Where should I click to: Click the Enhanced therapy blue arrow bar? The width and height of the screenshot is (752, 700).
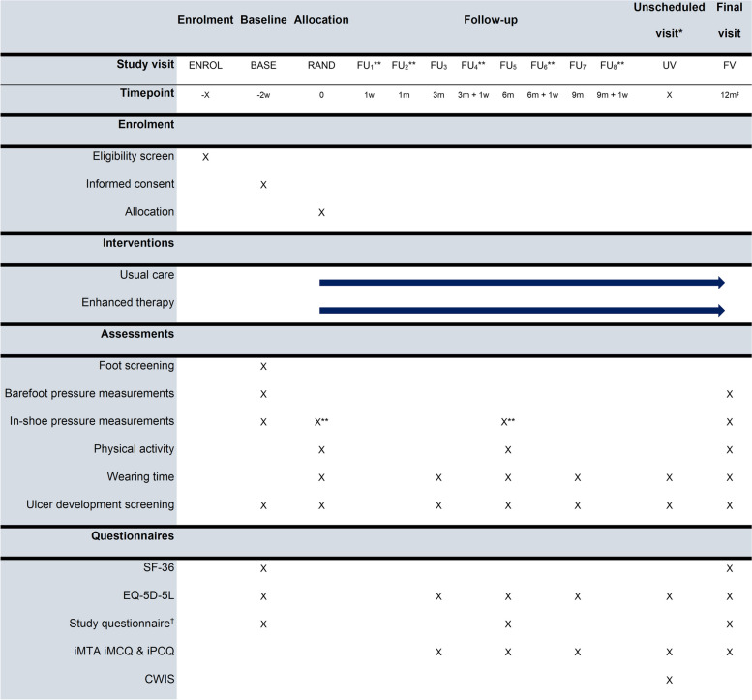point(522,311)
